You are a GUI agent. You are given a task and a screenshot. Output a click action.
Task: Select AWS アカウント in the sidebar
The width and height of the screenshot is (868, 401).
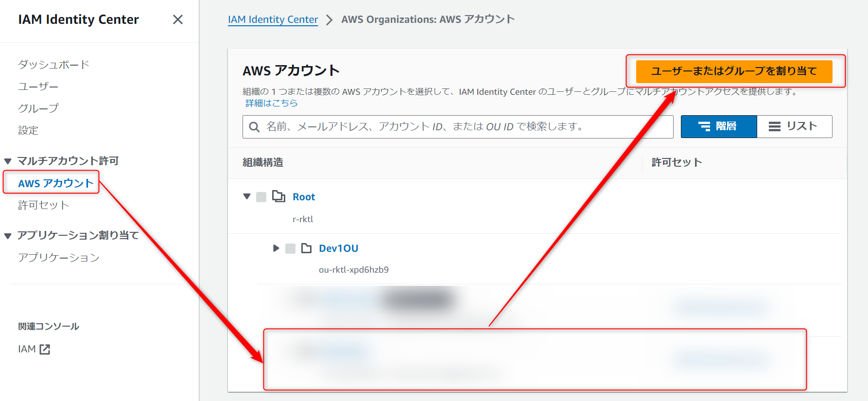[55, 183]
